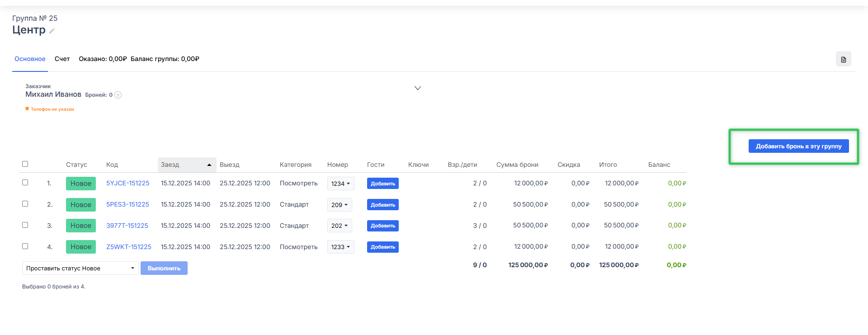Select checkbox for booking row 3
868x335 pixels.
click(25, 225)
